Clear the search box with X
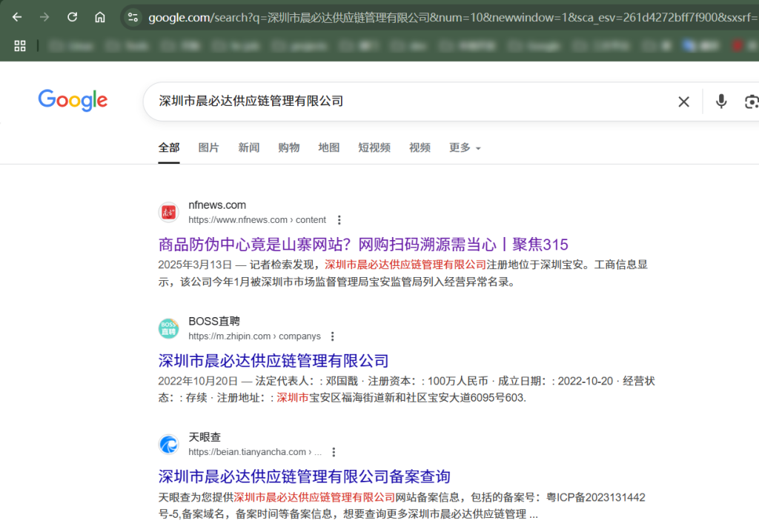Screen dimensions: 759x532 [683, 102]
